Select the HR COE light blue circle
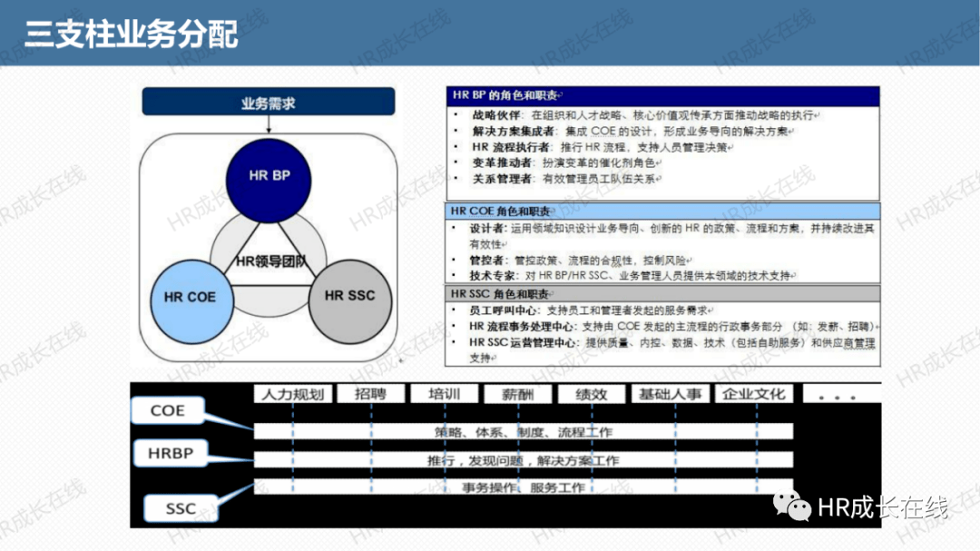 191,301
